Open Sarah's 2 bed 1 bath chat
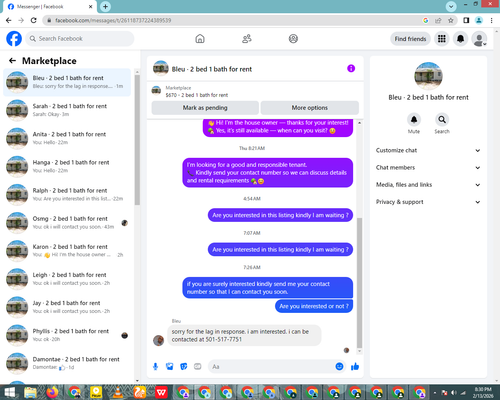This screenshot has height=400, width=500. tap(67, 110)
